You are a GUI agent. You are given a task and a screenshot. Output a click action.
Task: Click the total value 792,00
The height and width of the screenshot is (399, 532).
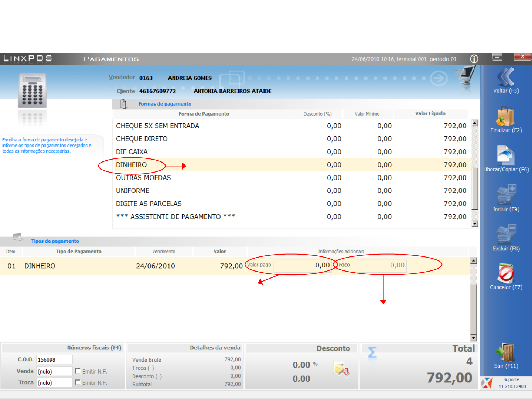click(x=450, y=378)
